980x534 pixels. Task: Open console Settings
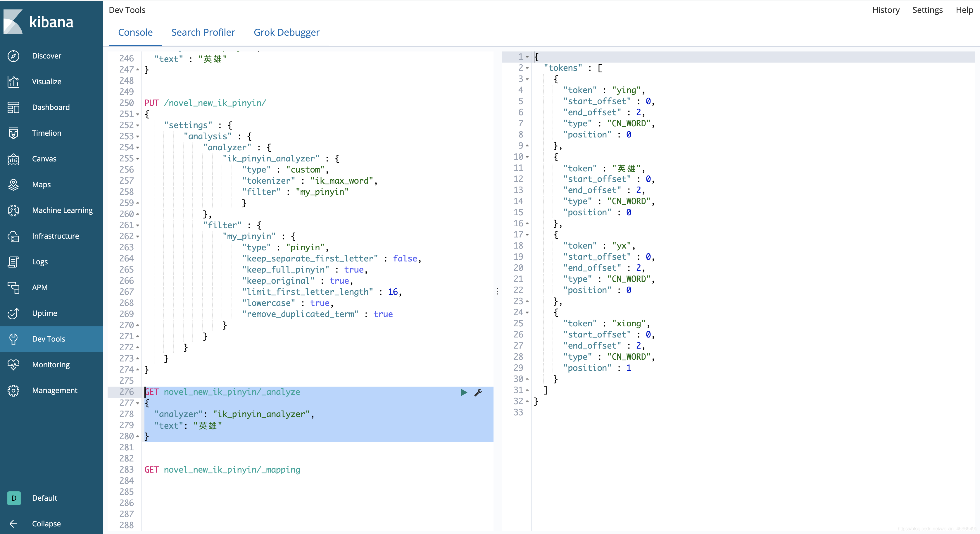(x=927, y=10)
